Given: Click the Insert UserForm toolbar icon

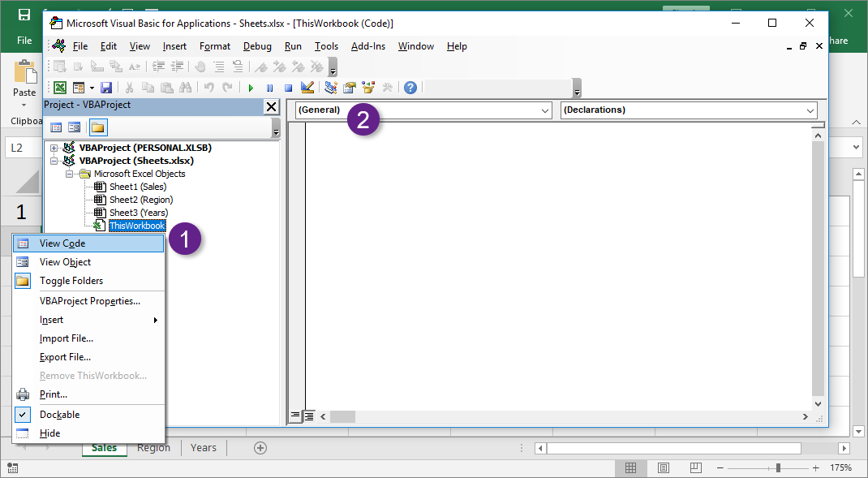Looking at the screenshot, I should pyautogui.click(x=78, y=88).
